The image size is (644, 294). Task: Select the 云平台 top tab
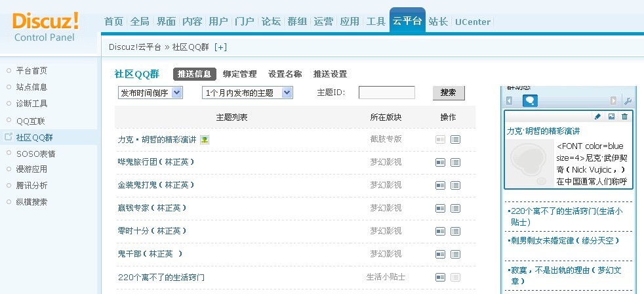click(x=407, y=20)
